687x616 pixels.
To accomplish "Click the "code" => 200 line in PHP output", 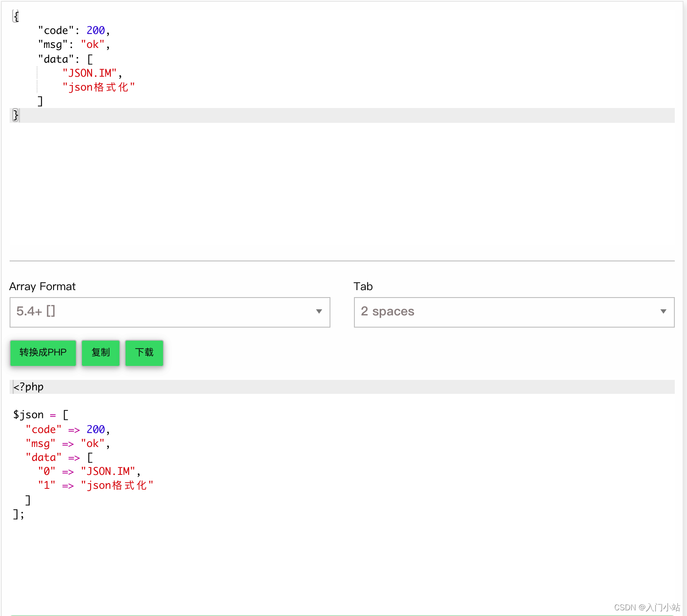I will click(x=68, y=430).
